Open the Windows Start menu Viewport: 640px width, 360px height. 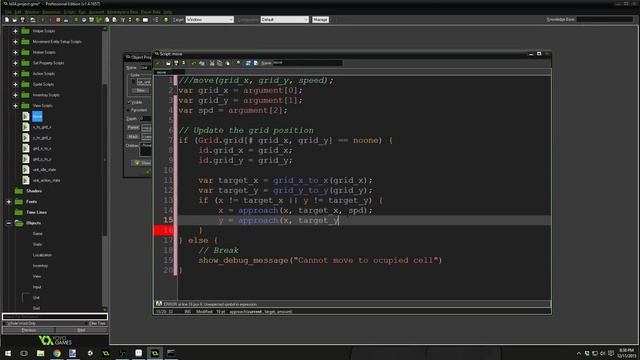tap(8, 353)
